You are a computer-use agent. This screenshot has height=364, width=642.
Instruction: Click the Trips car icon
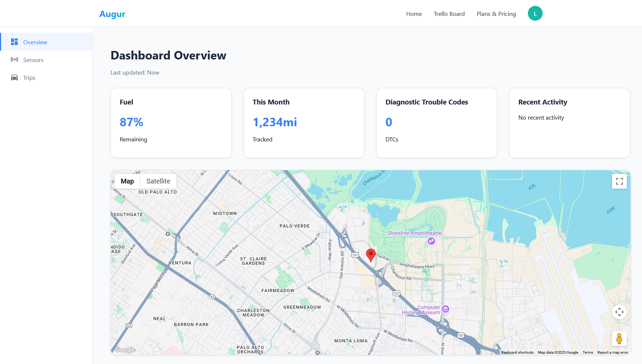click(14, 78)
